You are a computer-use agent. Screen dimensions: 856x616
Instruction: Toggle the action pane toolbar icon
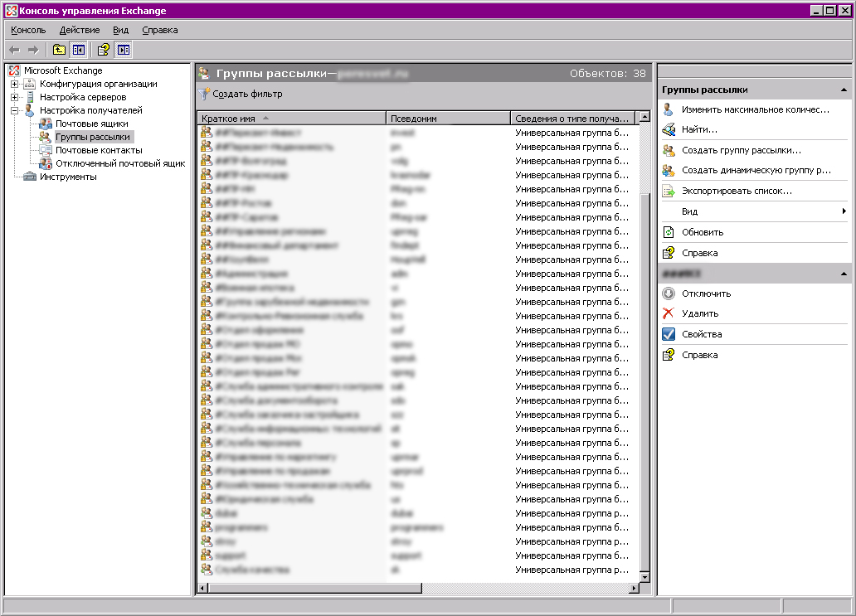[124, 51]
